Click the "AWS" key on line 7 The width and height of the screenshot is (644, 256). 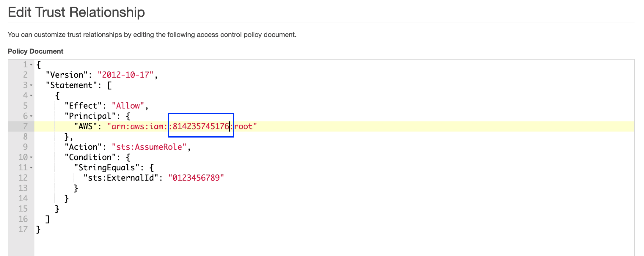[x=86, y=126]
